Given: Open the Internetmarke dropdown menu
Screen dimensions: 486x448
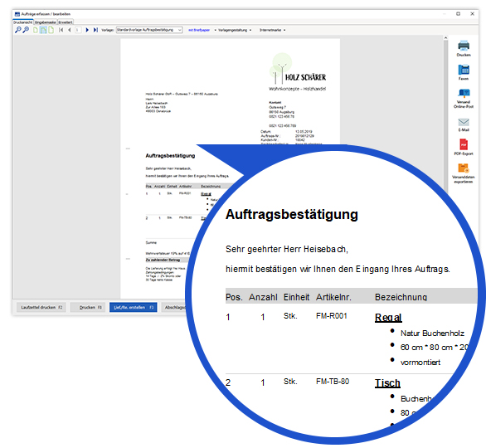Looking at the screenshot, I should pyautogui.click(x=272, y=30).
